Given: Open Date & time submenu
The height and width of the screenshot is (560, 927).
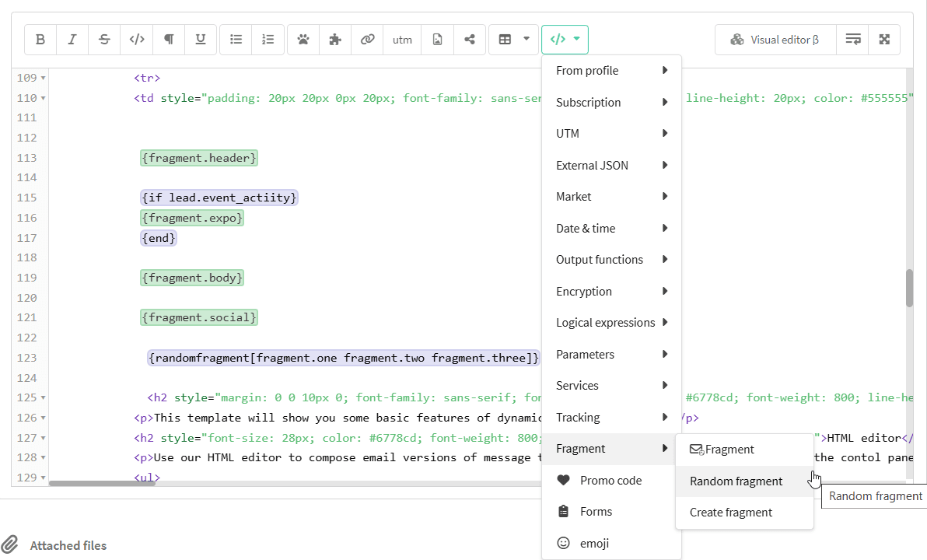Looking at the screenshot, I should (x=611, y=228).
